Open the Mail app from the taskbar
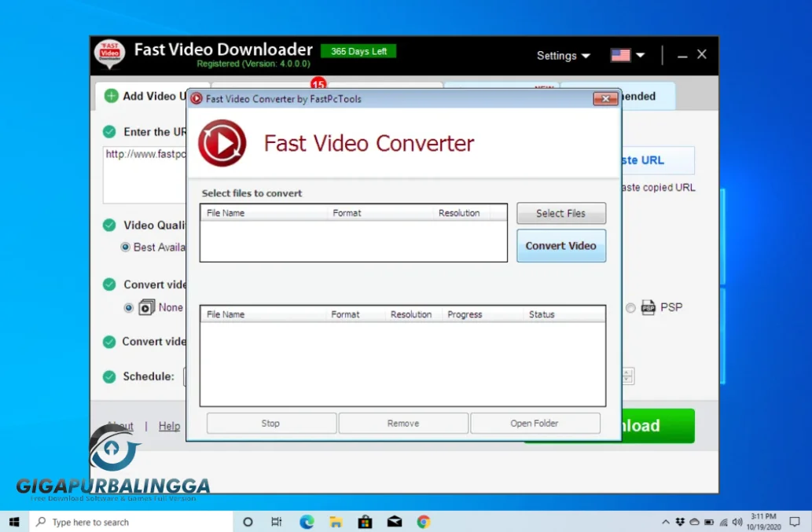Image resolution: width=812 pixels, height=532 pixels. [x=394, y=521]
